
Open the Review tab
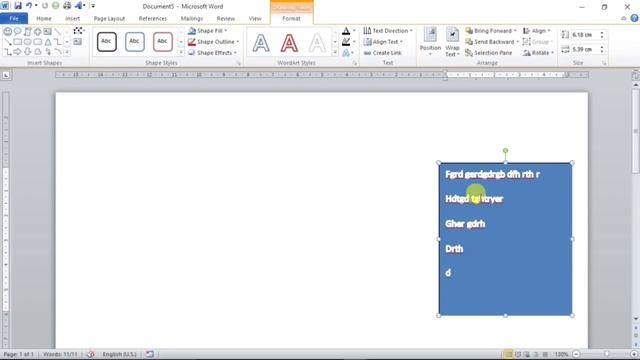(x=226, y=18)
